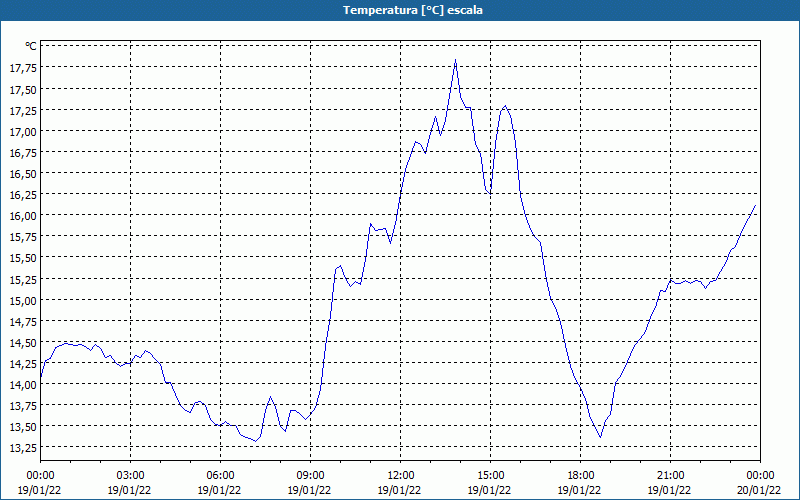
Task: Select the 17,75 y-axis label
Action: [x=23, y=68]
